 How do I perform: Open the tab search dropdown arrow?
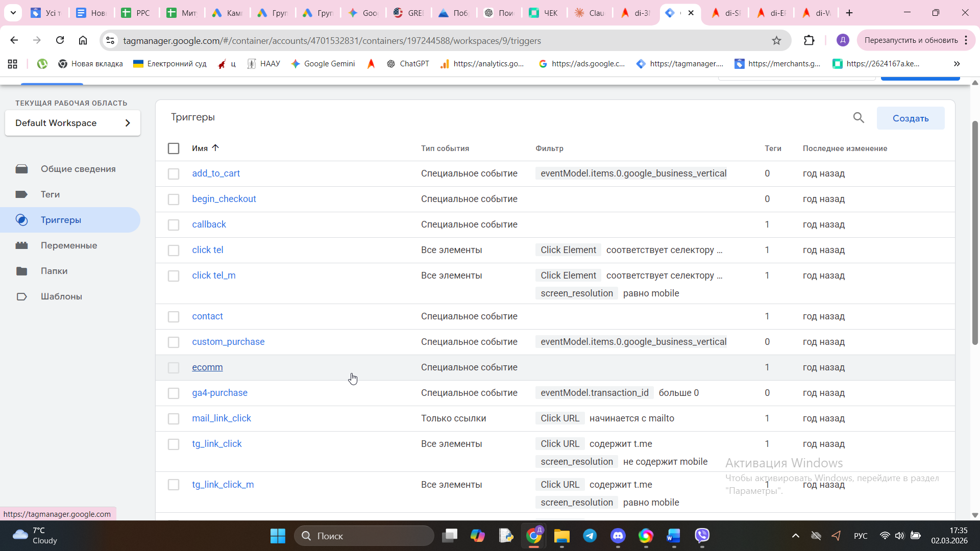coord(13,13)
